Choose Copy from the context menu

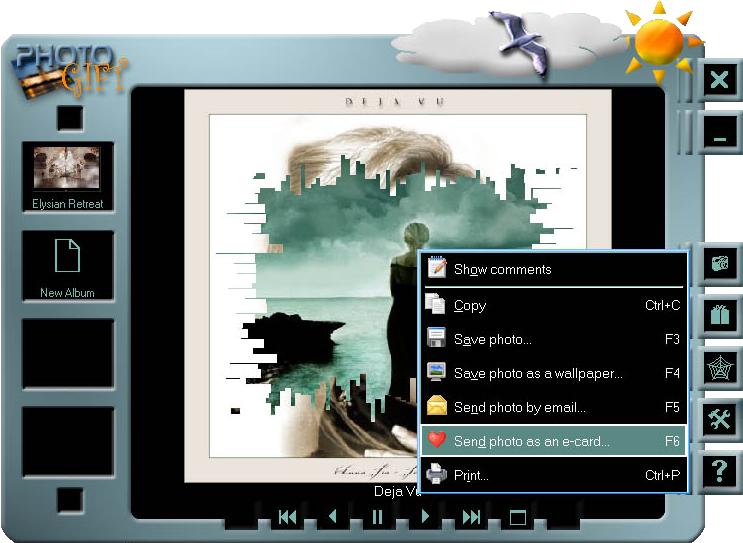(x=553, y=305)
